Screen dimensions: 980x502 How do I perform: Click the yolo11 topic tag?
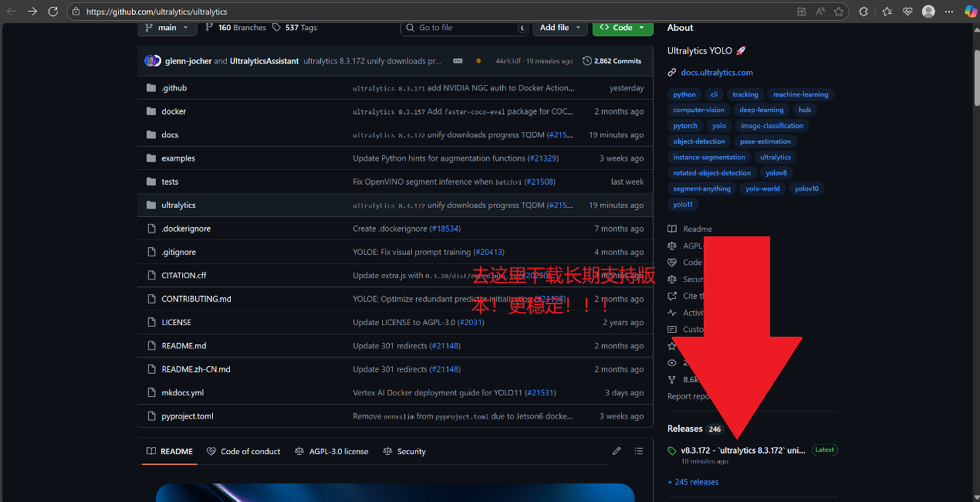click(x=683, y=205)
